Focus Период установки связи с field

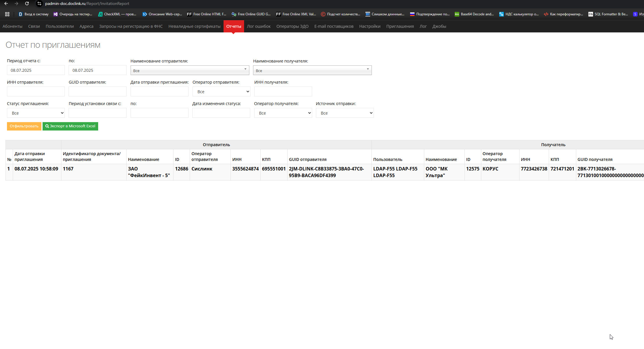98,113
